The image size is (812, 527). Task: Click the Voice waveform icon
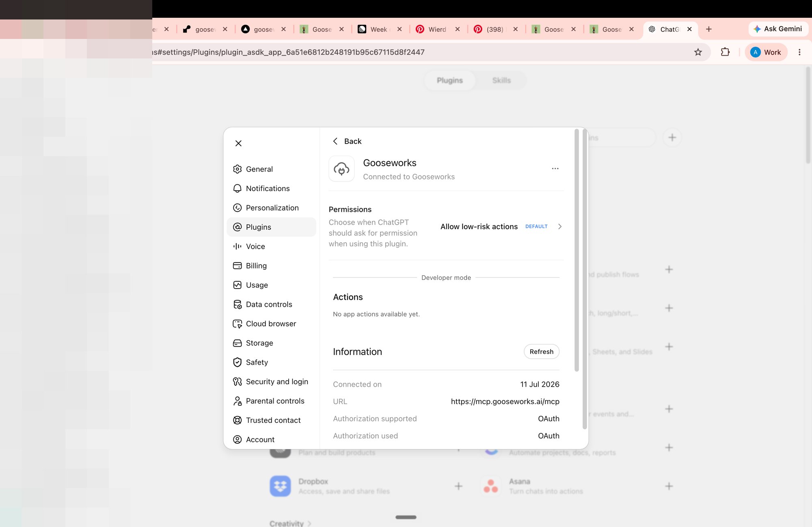[238, 246]
